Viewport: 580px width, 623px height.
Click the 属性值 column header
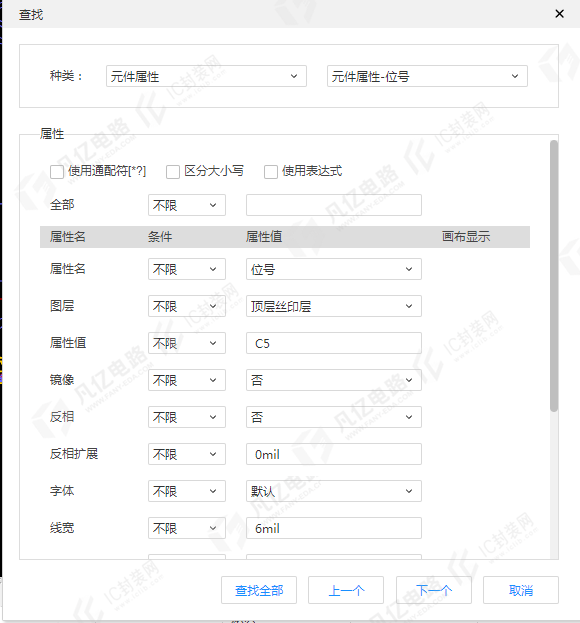[x=264, y=237]
